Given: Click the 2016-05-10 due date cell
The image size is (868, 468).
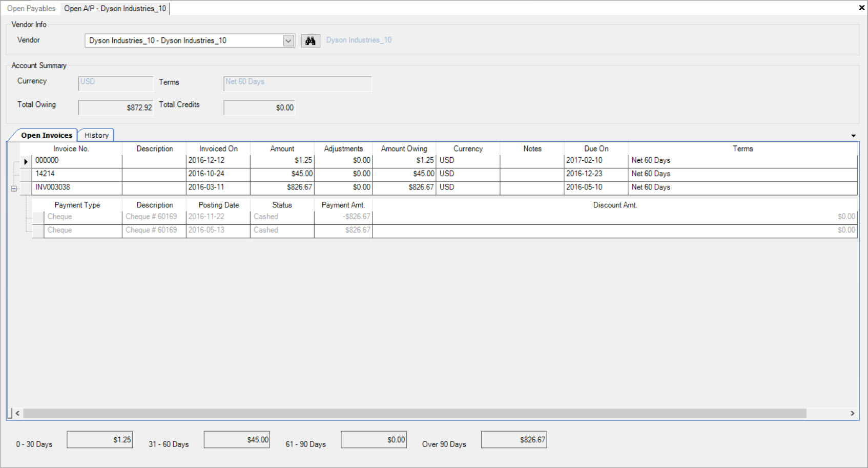Looking at the screenshot, I should [x=596, y=187].
